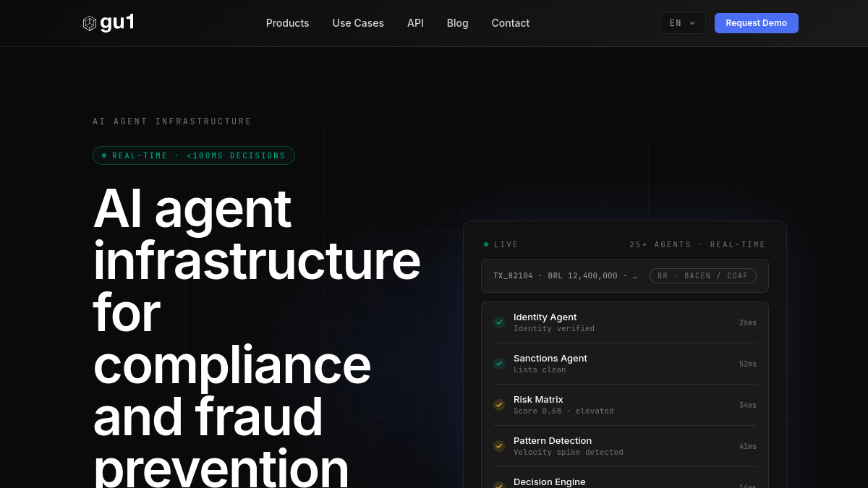This screenshot has width=868, height=488.
Task: Click the Decision Engine status check icon
Action: click(499, 485)
